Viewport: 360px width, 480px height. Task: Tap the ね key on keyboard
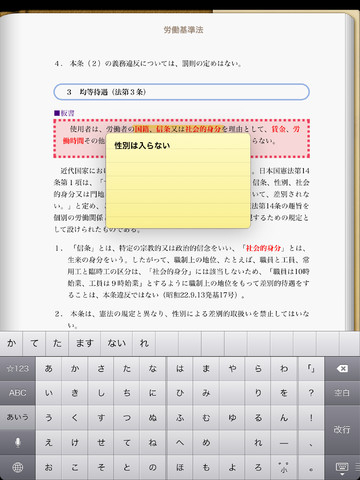click(153, 442)
